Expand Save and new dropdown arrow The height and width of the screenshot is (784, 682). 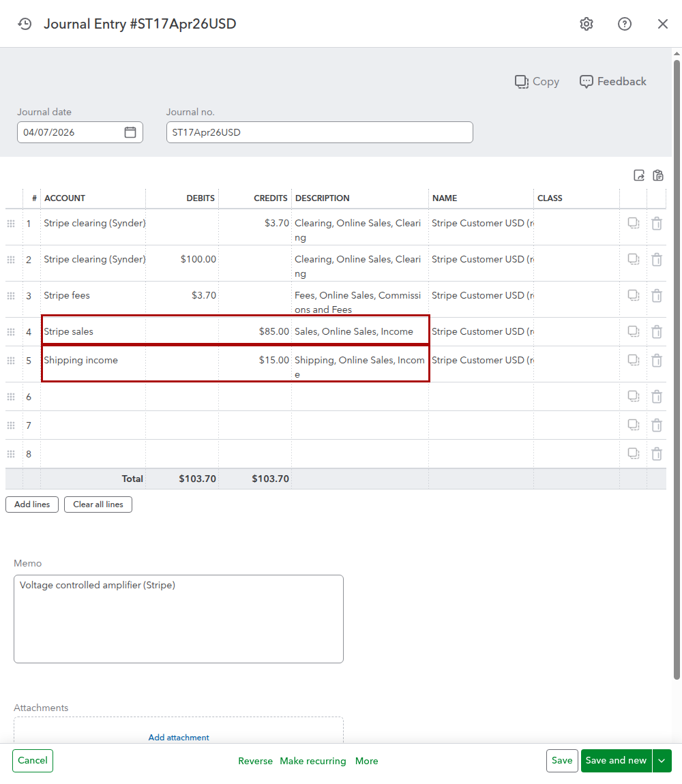point(662,761)
